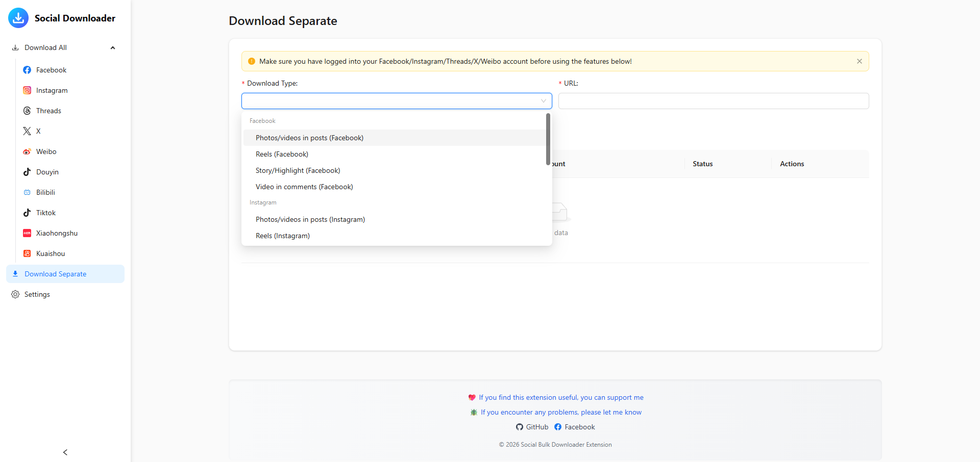Viewport: 980px width, 462px height.
Task: Dismiss the login warning banner
Action: (860, 61)
